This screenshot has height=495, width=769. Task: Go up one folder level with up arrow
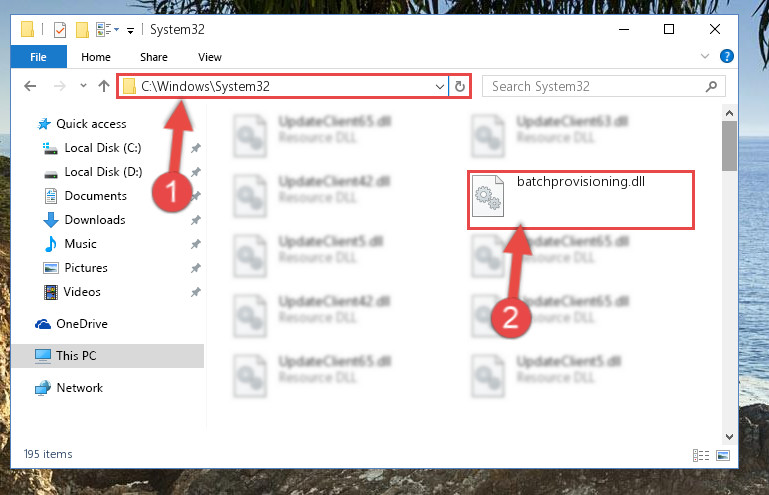[103, 86]
